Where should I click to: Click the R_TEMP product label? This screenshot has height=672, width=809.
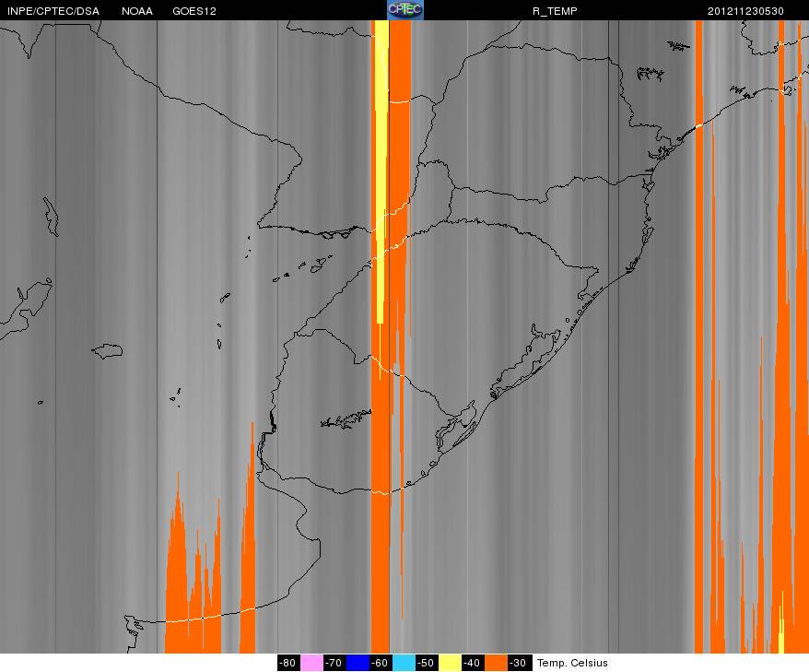[x=555, y=11]
